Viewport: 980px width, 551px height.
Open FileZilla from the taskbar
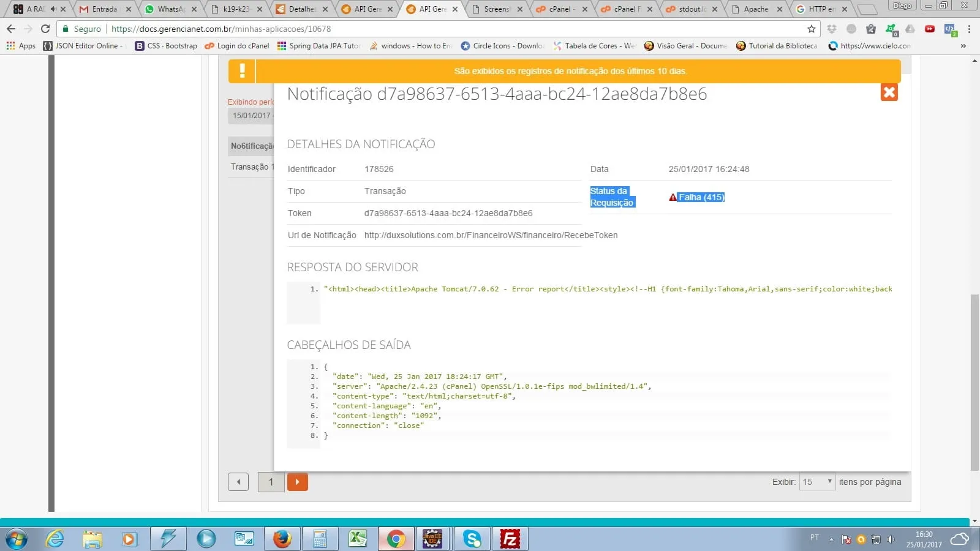point(510,539)
